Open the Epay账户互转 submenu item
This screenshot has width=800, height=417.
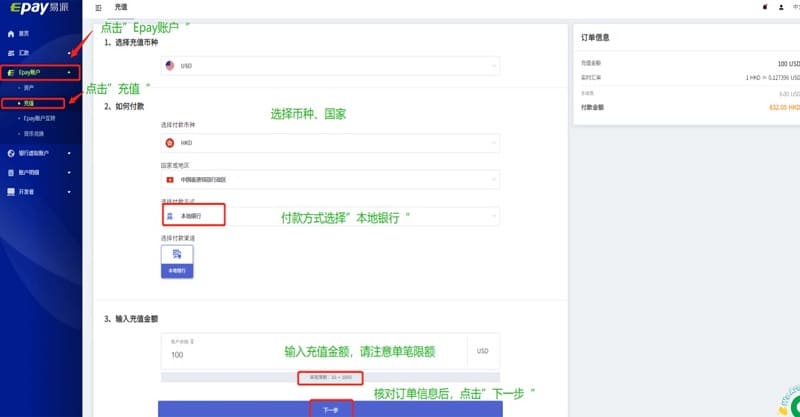click(39, 118)
